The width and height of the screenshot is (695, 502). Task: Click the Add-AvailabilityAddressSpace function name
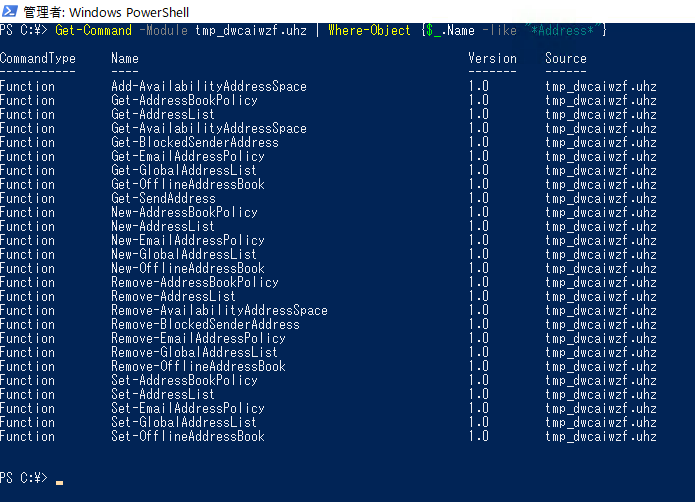point(209,86)
